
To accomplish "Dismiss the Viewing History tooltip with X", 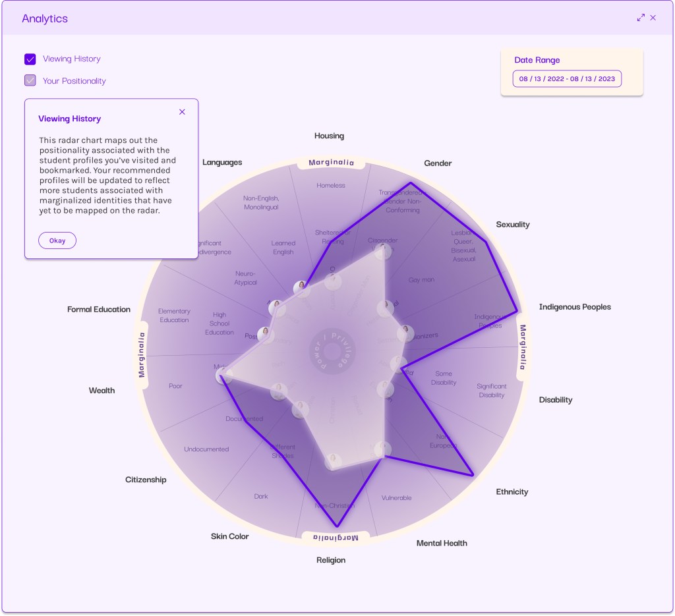I will click(x=182, y=112).
